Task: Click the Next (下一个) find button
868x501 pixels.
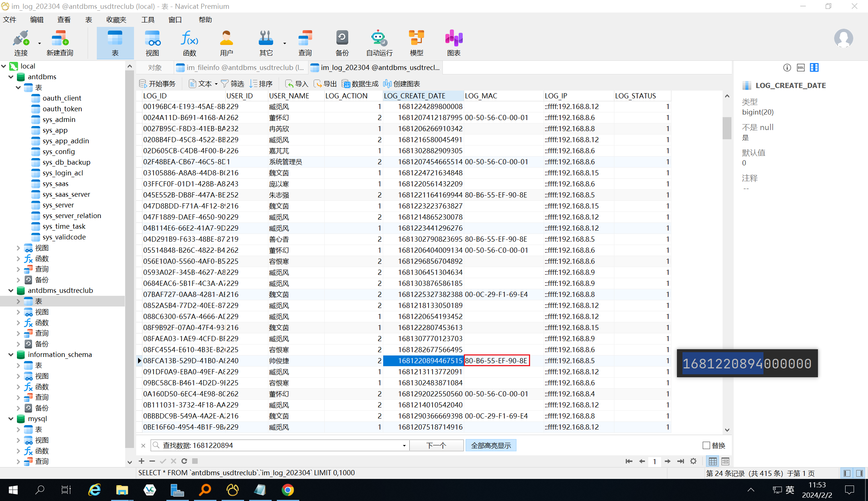Action: point(436,445)
